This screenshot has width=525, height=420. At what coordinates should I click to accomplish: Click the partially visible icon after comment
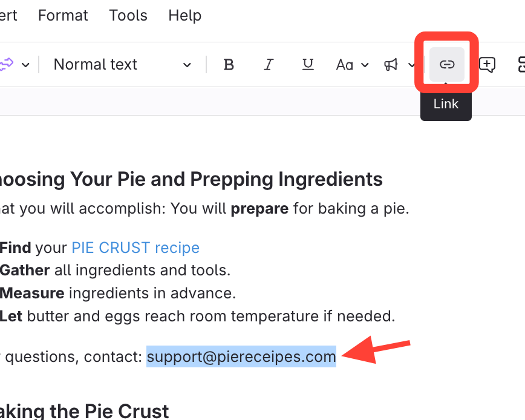tap(520, 64)
